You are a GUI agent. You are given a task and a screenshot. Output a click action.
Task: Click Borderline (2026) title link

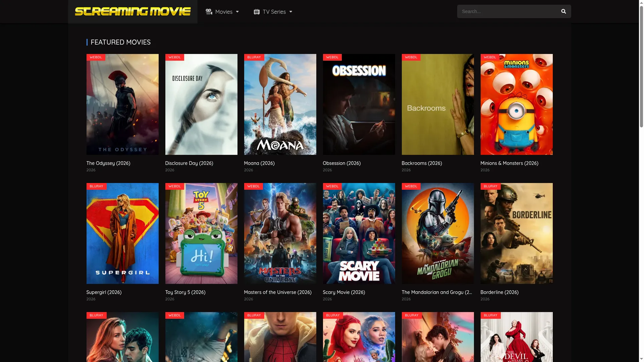coord(499,292)
